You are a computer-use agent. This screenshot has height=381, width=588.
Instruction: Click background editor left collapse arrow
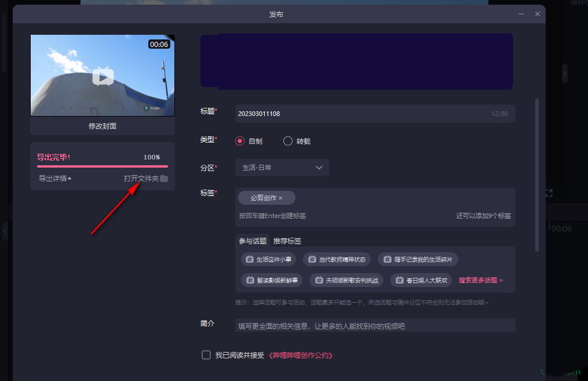pos(5,231)
